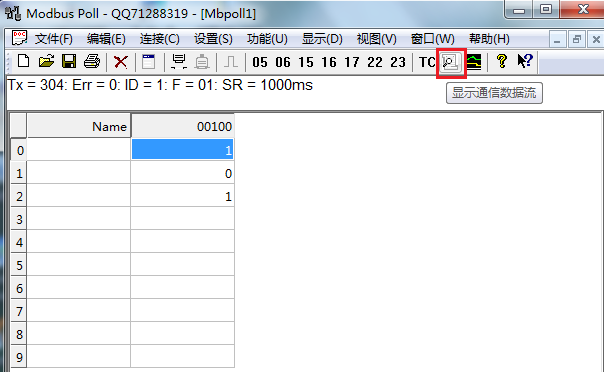Select the value cell in row 2
604x372 pixels.
[183, 196]
